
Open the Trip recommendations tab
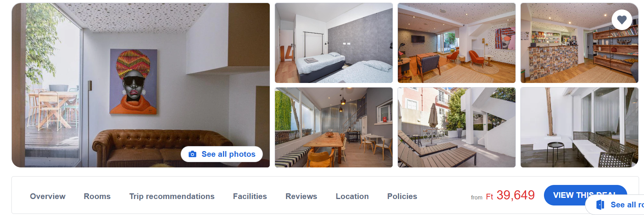(x=172, y=196)
